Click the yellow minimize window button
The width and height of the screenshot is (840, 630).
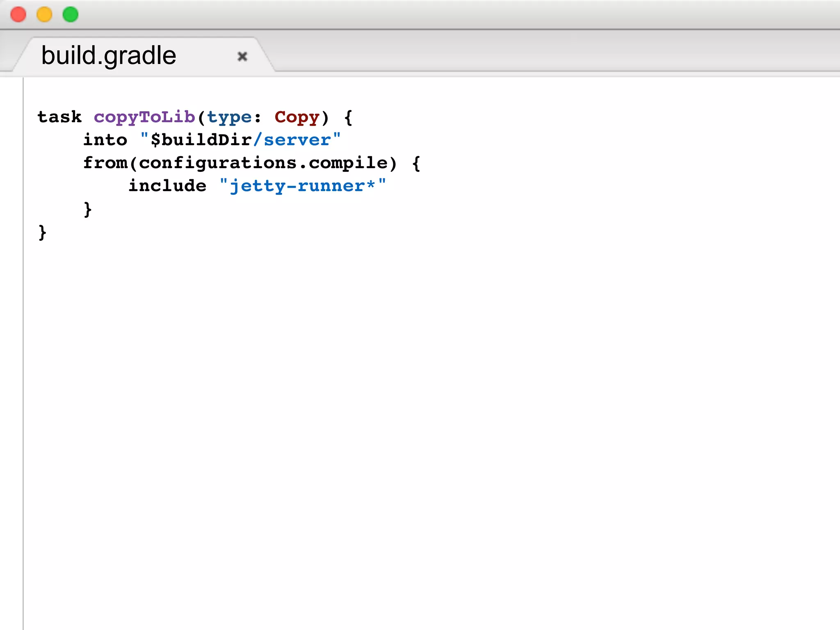(x=44, y=15)
